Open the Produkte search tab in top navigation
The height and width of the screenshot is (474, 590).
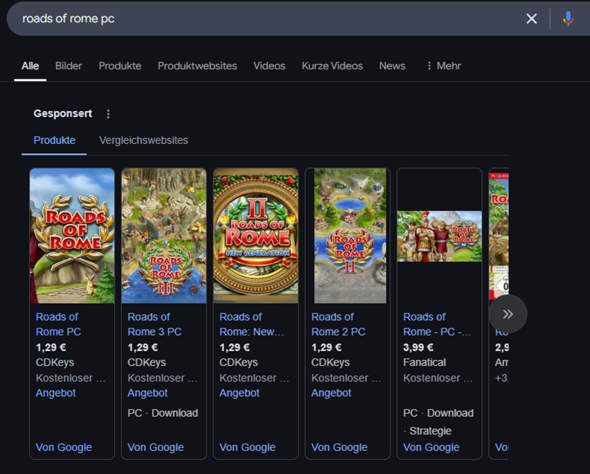click(120, 66)
